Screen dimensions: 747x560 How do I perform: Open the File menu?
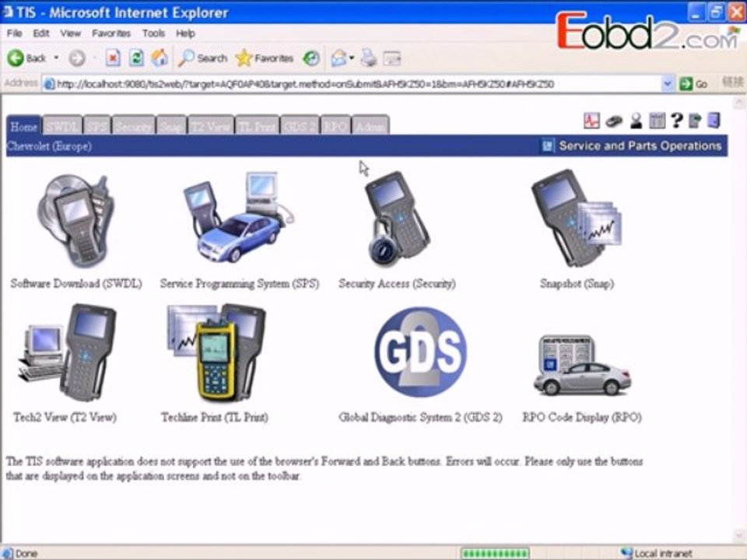(x=14, y=33)
